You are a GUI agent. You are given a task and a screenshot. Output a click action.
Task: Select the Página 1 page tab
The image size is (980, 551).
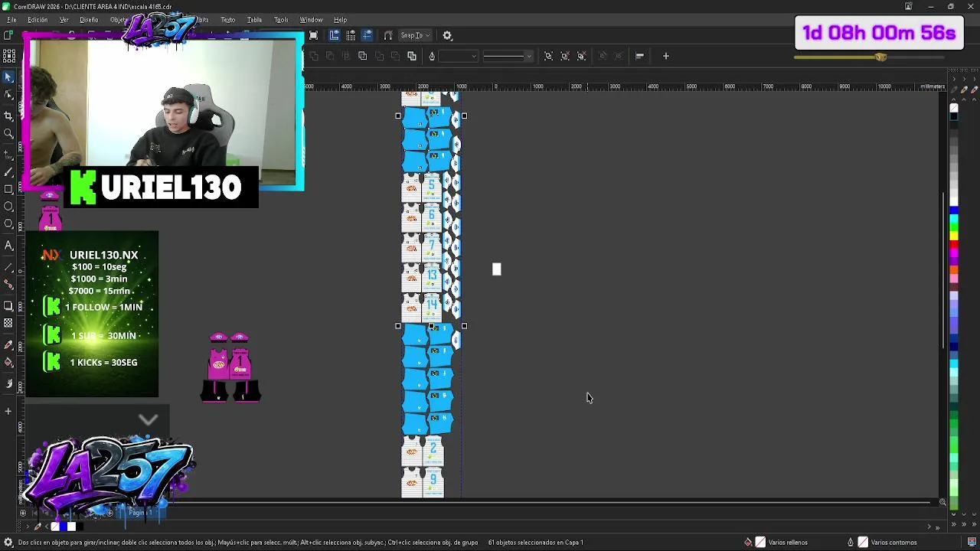[x=140, y=513]
